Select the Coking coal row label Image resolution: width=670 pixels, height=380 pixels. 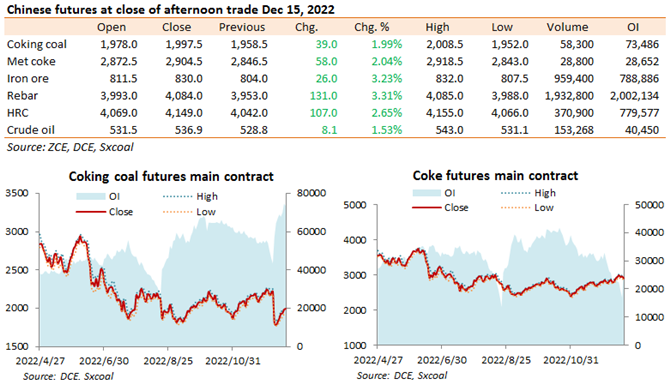pyautogui.click(x=37, y=44)
